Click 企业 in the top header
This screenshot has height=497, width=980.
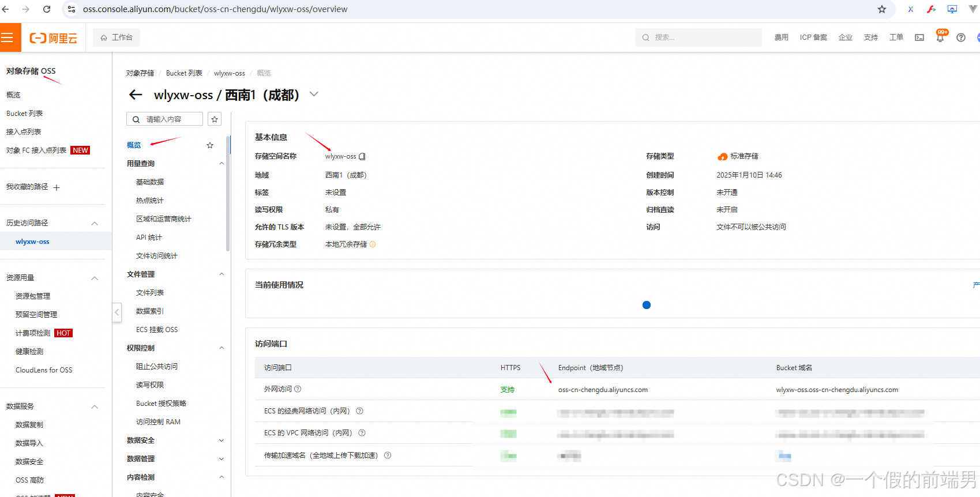click(x=846, y=37)
